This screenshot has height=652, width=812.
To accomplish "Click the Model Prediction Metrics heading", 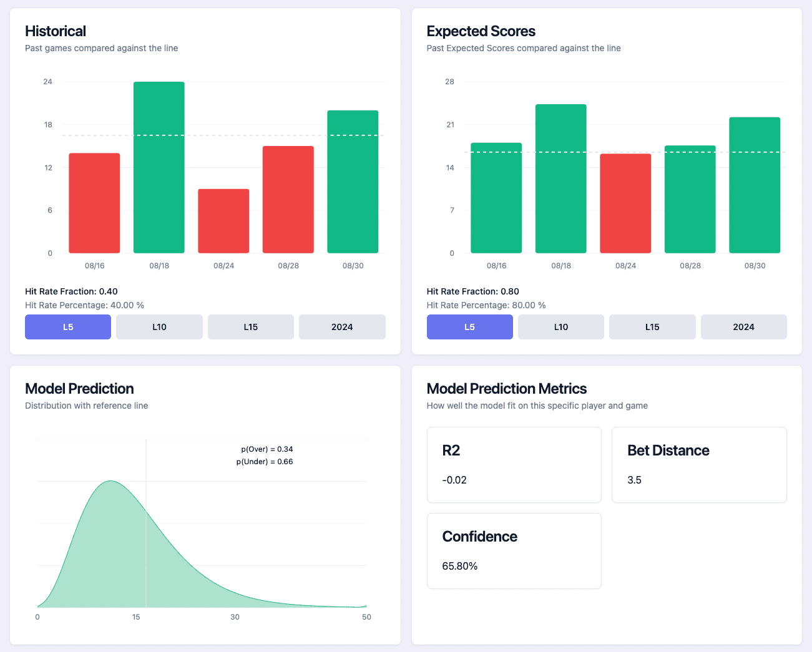I will click(x=507, y=389).
